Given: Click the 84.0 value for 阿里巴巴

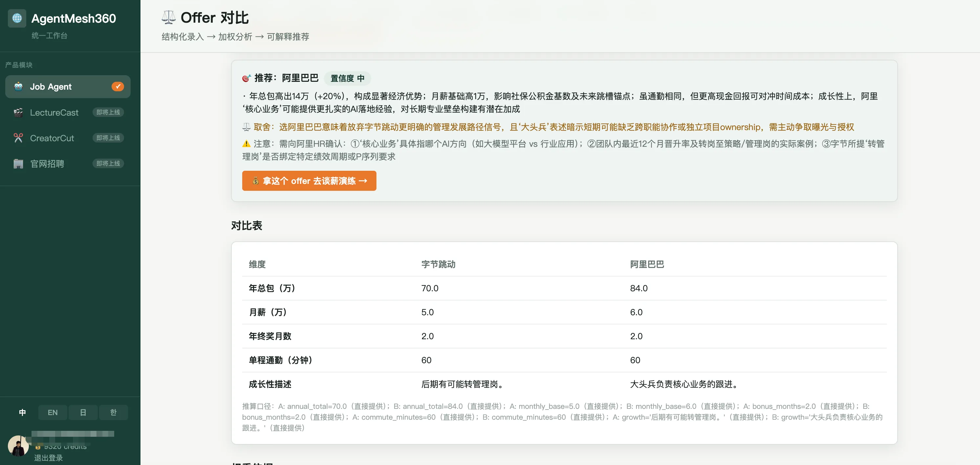Looking at the screenshot, I should (x=639, y=288).
